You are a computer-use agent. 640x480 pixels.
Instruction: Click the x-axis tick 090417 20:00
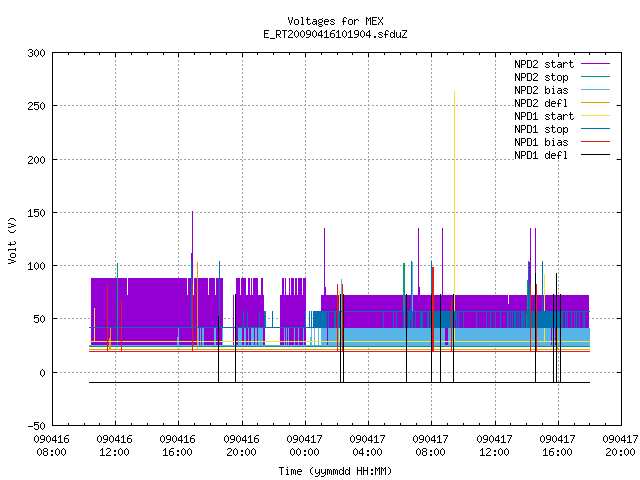(620, 446)
